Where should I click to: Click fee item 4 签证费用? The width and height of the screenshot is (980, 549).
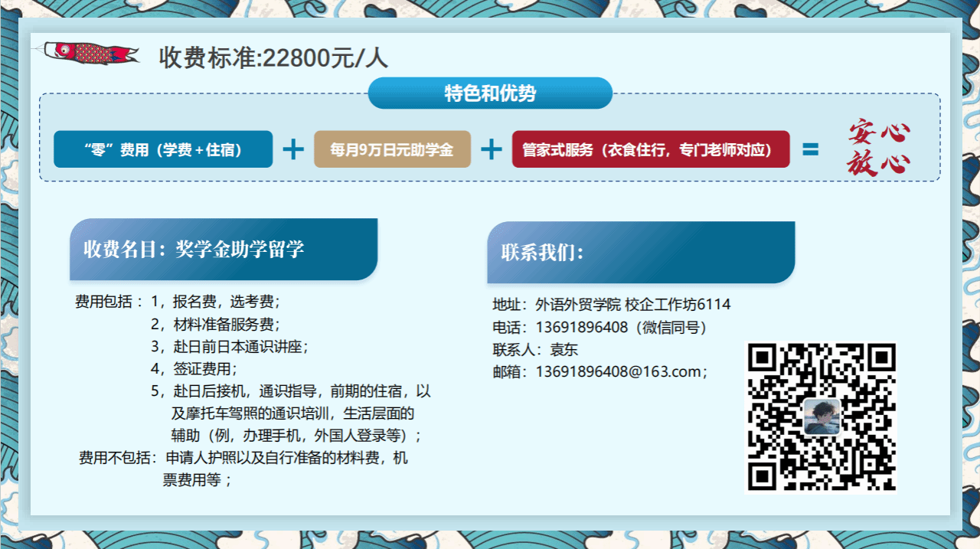pos(194,368)
